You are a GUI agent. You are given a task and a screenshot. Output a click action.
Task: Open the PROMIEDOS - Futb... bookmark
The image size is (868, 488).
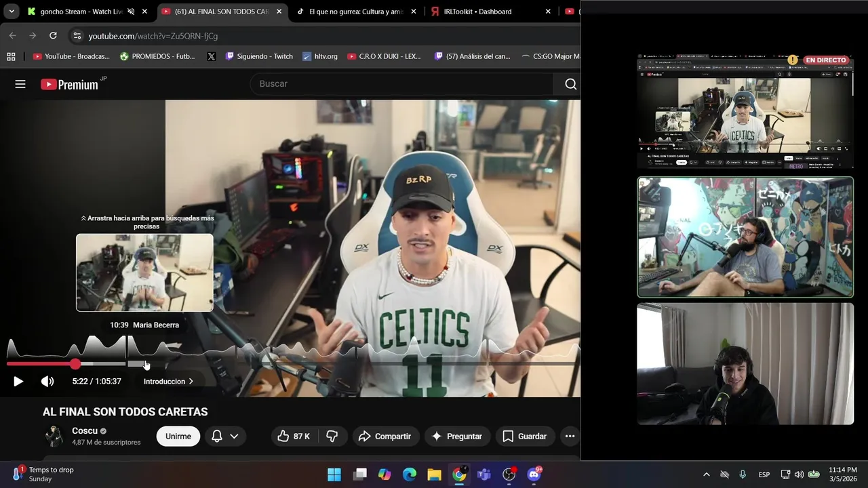157,56
